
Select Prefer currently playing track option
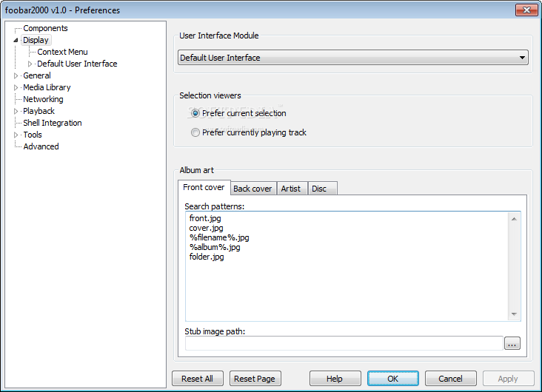(195, 132)
